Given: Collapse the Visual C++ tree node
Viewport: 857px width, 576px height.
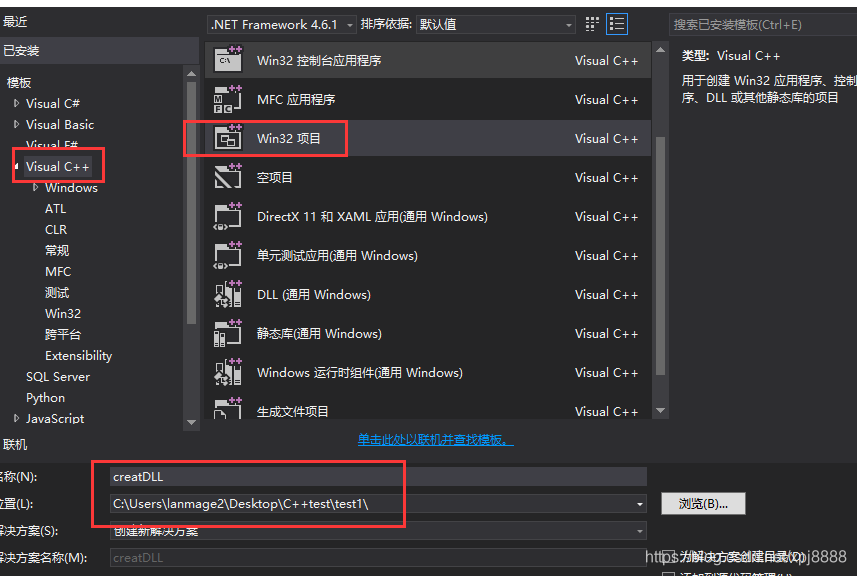Looking at the screenshot, I should pyautogui.click(x=17, y=166).
